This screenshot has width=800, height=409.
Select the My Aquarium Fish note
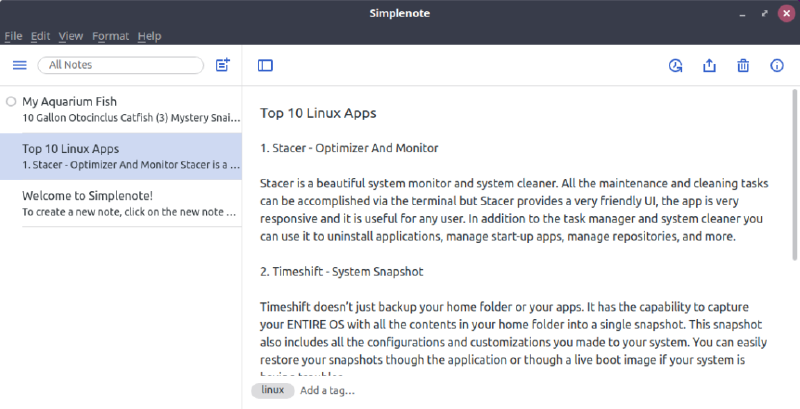point(125,109)
